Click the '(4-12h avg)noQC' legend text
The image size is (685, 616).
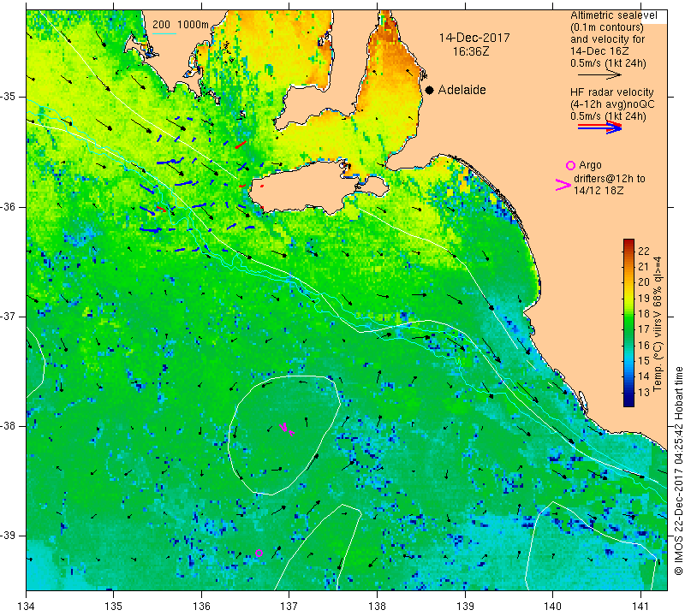[x=612, y=104]
